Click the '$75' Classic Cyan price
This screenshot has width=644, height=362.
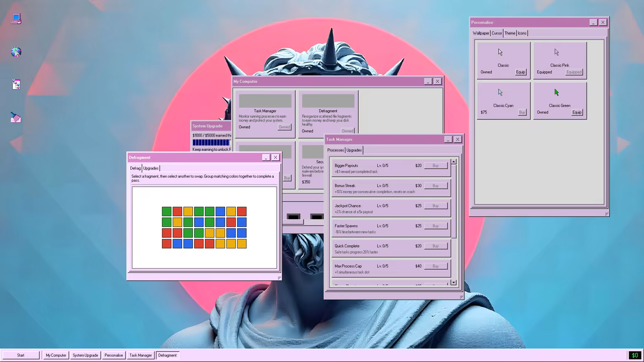tap(484, 113)
